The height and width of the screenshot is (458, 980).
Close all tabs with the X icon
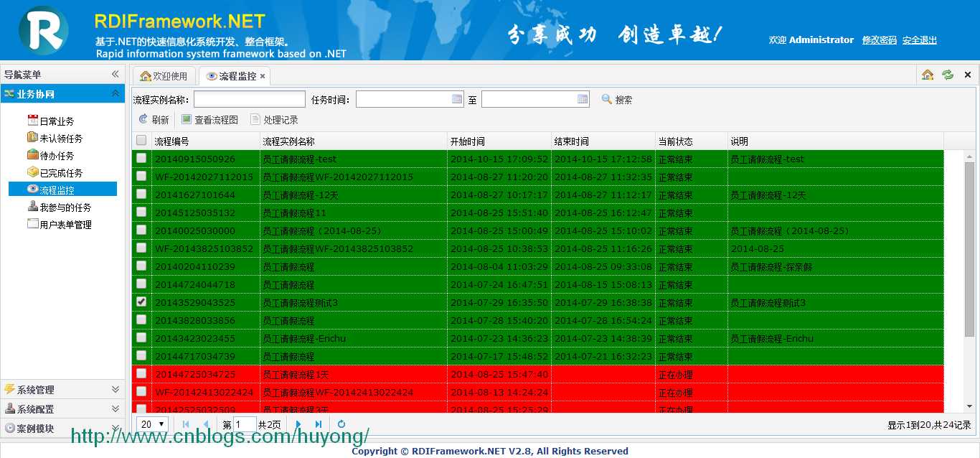click(967, 75)
